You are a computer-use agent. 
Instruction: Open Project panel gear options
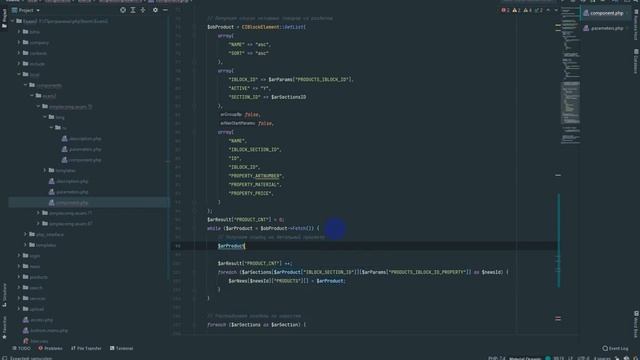(x=155, y=10)
